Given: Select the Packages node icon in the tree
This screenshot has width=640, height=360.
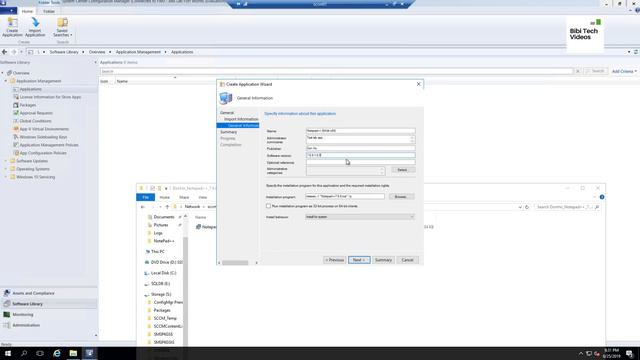Looking at the screenshot, I should 16,105.
